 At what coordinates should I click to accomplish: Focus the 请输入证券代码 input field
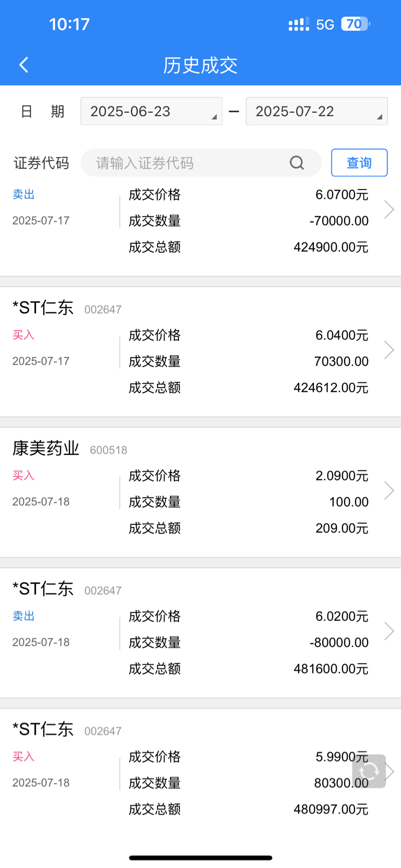(x=201, y=163)
